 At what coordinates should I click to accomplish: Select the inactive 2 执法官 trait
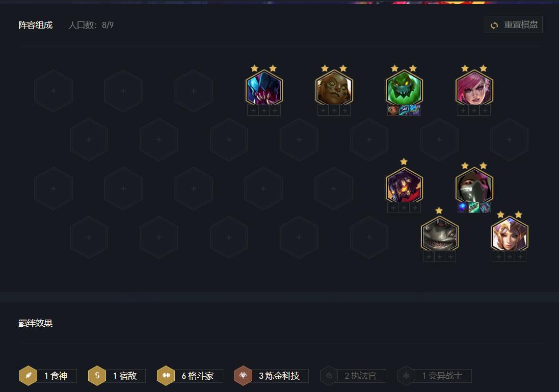[x=353, y=376]
